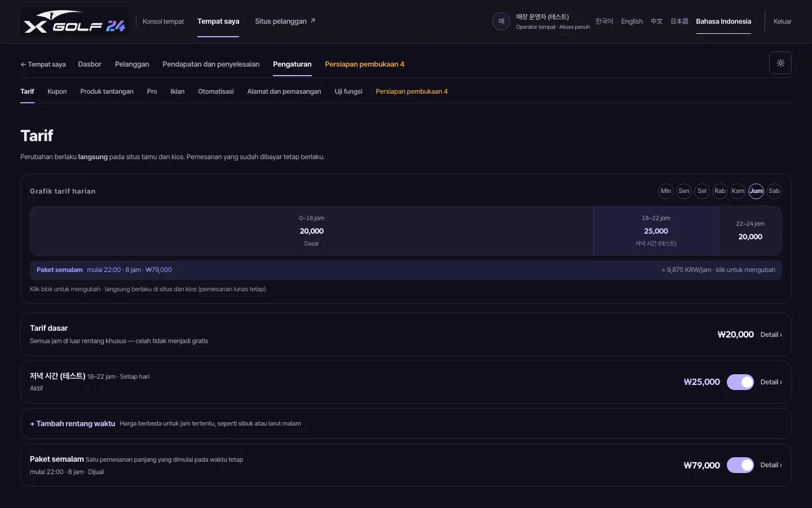Toggle the 저녁 시간 18–22 jam rate switch
Image resolution: width=812 pixels, height=508 pixels.
coord(740,382)
